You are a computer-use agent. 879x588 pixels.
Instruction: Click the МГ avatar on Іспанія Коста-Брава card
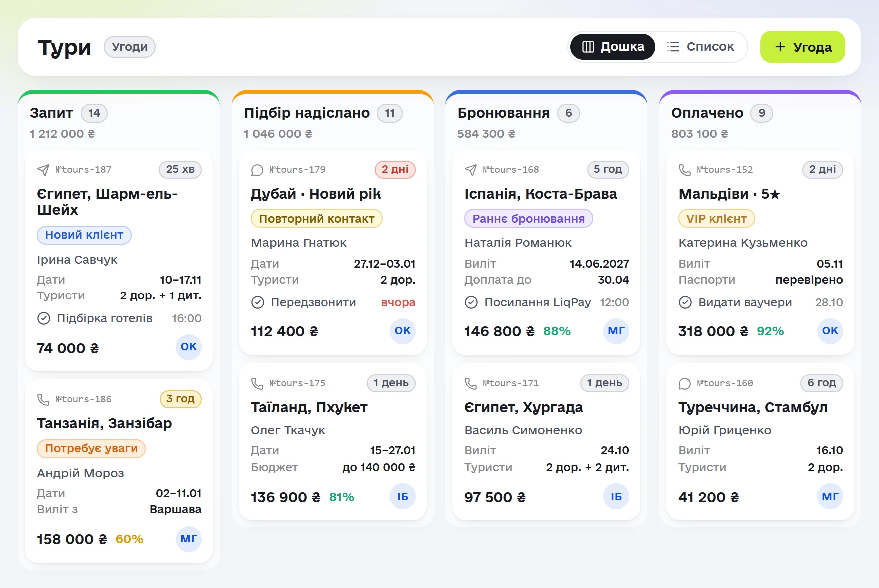click(x=616, y=331)
